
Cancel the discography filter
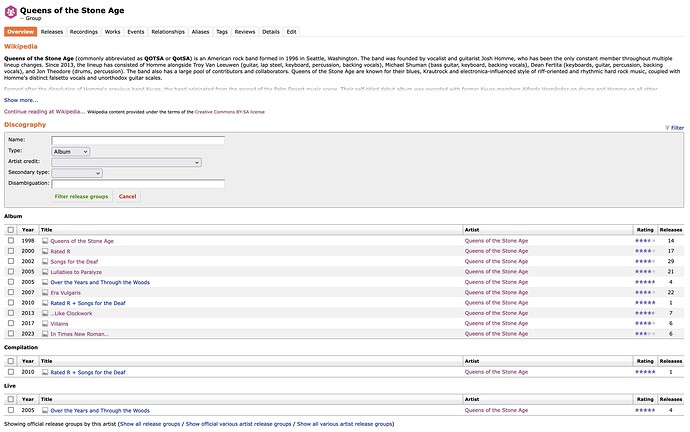(x=128, y=197)
